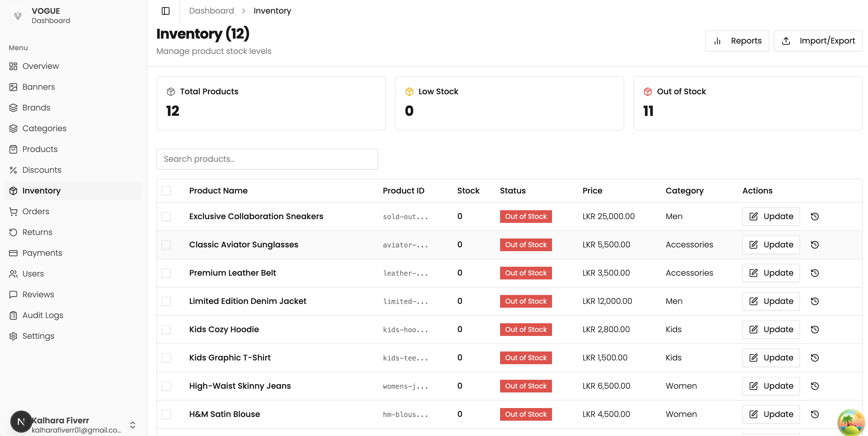The width and height of the screenshot is (868, 436).
Task: Open the Import/Export options
Action: point(818,41)
